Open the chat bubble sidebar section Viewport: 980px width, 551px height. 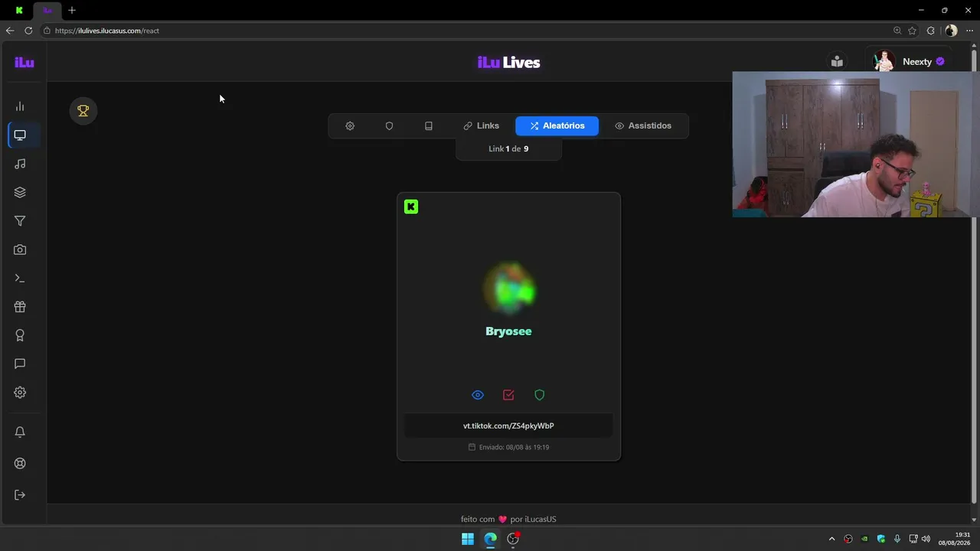20,364
